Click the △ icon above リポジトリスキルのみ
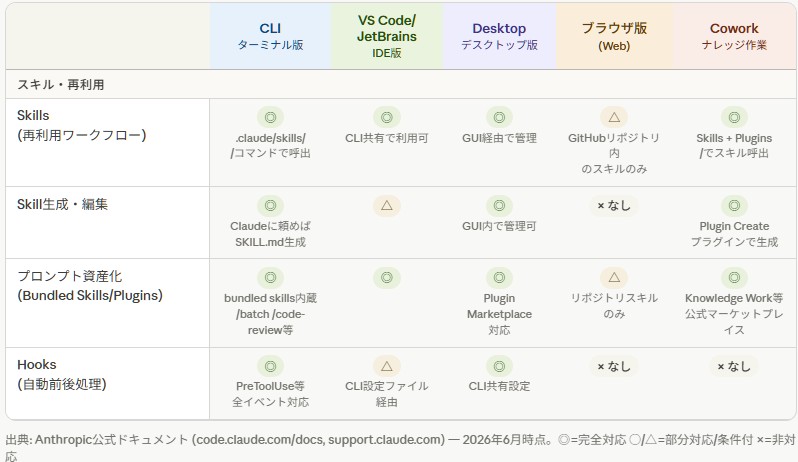 [614, 277]
